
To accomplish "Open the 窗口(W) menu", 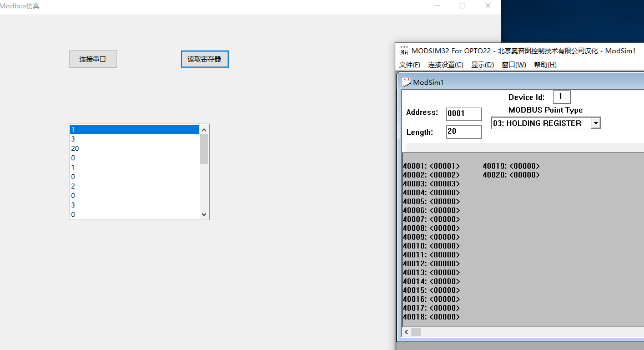I will [514, 65].
